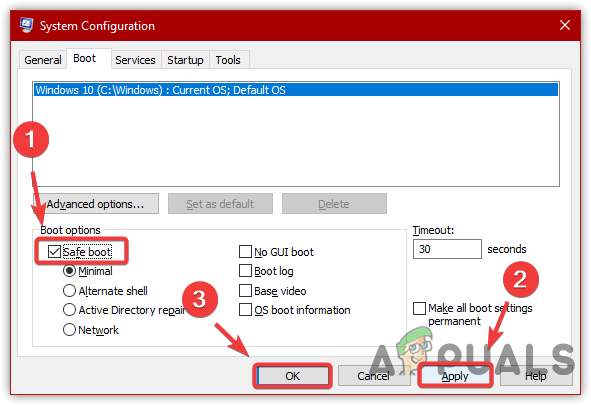Click the Cancel button
Image resolution: width=591 pixels, height=405 pixels.
pyautogui.click(x=374, y=376)
